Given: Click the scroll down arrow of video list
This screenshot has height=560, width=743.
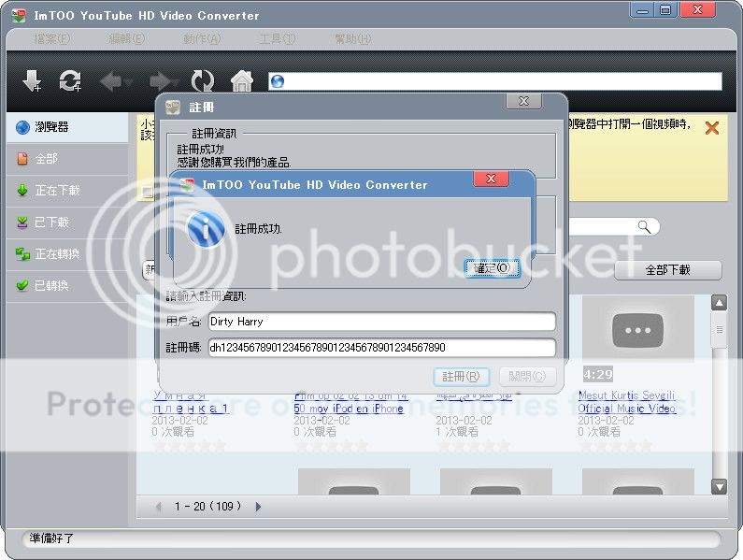Looking at the screenshot, I should click(719, 486).
